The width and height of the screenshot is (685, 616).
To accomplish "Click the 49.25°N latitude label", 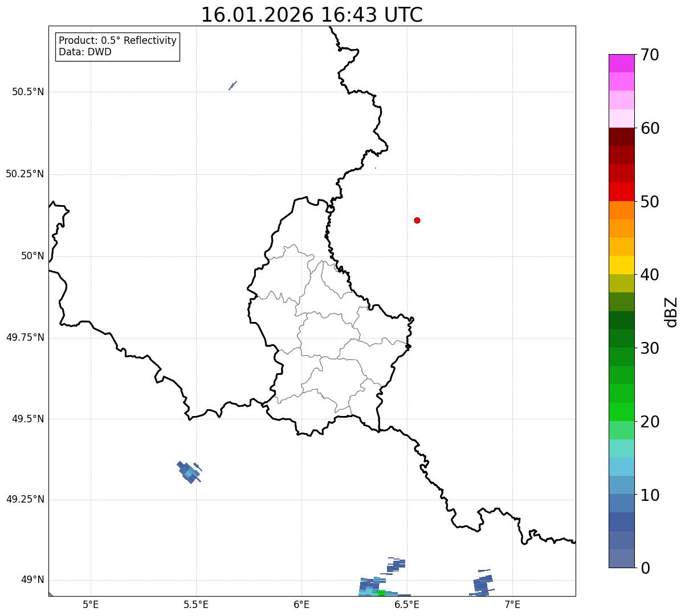I will [25, 499].
